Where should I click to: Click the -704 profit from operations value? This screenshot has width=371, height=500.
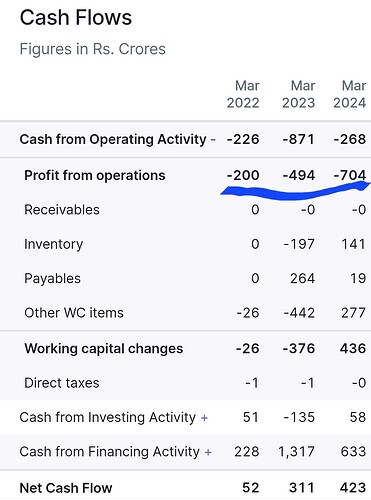[x=350, y=175]
